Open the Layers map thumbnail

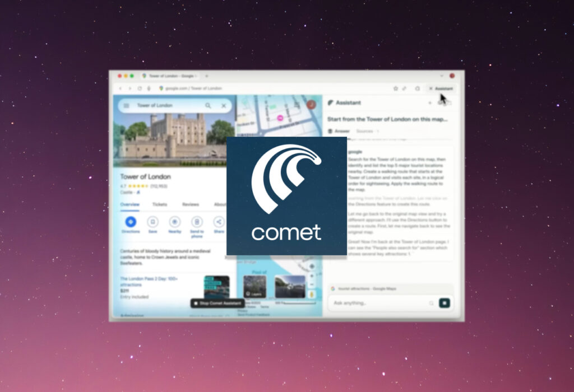pos(255,287)
